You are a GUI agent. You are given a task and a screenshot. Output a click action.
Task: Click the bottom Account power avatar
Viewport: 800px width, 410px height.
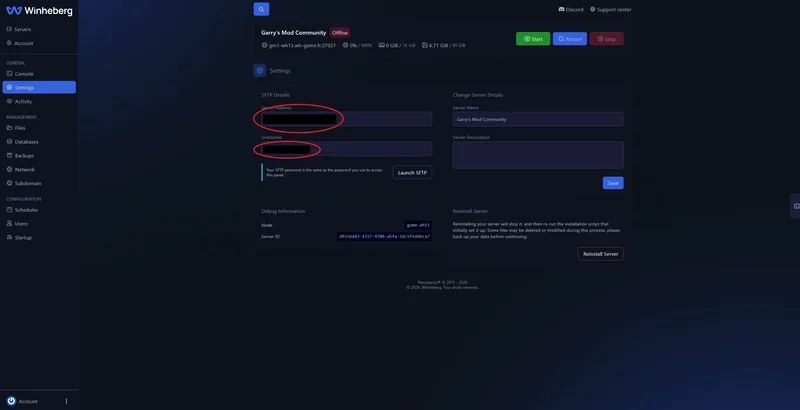point(11,401)
